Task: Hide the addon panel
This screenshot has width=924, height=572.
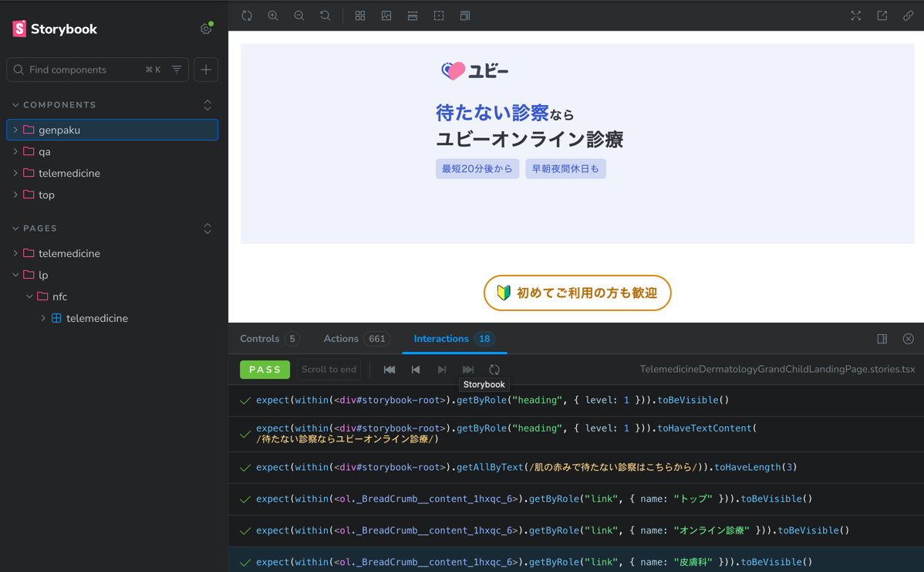Action: coord(908,338)
